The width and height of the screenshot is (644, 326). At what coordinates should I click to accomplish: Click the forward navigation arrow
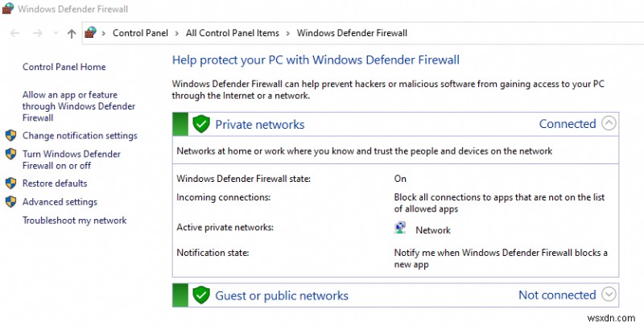coord(37,33)
